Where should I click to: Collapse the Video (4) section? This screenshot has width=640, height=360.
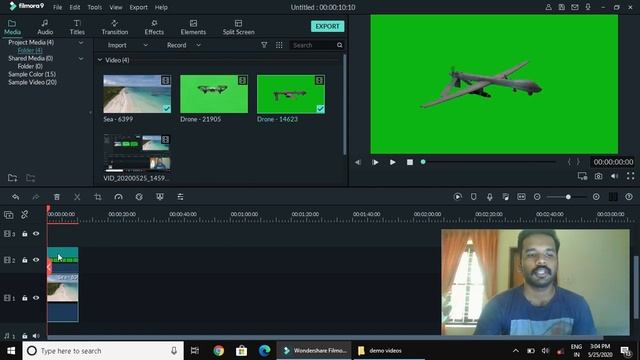(x=100, y=60)
